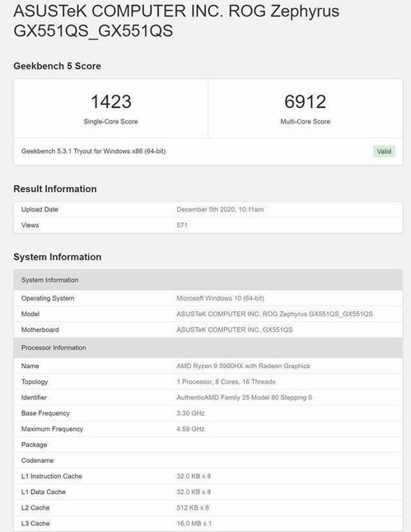Click the page title ROG Zephyrus GX551QS
This screenshot has height=532, width=411.
pyautogui.click(x=176, y=21)
